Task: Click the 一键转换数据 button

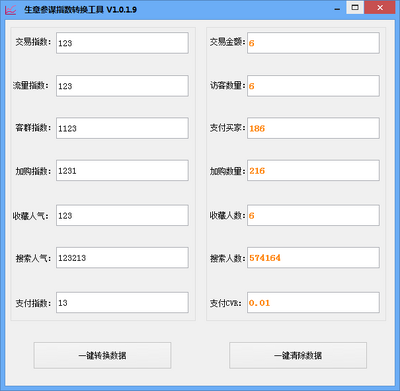Action: coord(102,355)
